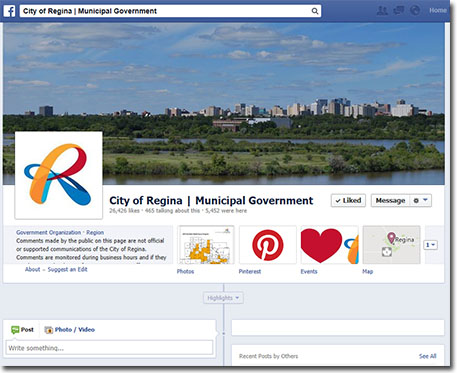Select the Photo / Video composer tab

70,330
